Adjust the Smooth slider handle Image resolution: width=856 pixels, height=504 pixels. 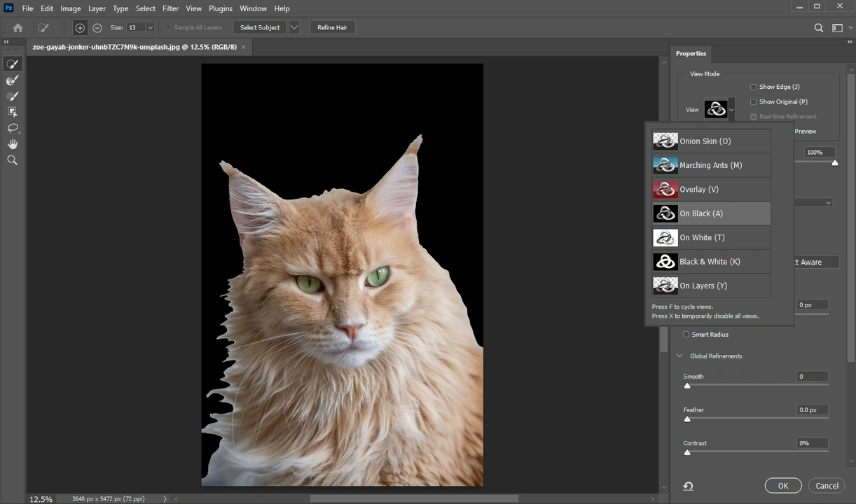(687, 386)
